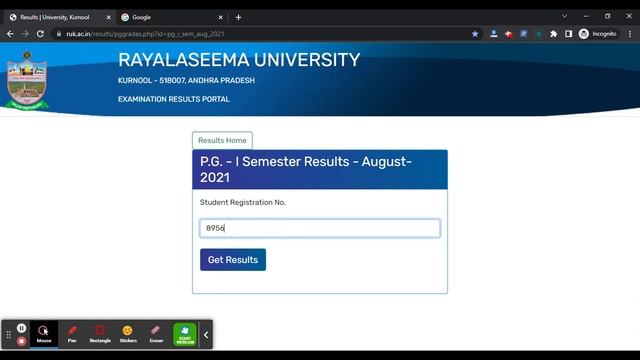This screenshot has width=640, height=360.
Task: Click the Get Results button
Action: (x=233, y=260)
